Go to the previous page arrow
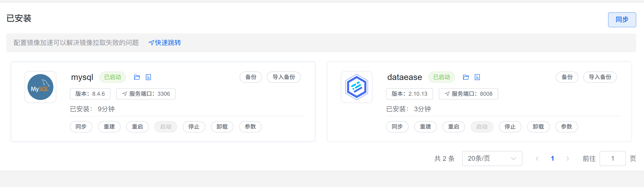This screenshot has width=644, height=187. click(x=537, y=159)
